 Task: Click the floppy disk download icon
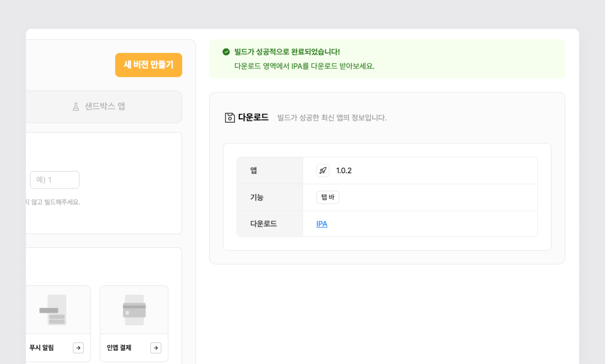point(230,117)
